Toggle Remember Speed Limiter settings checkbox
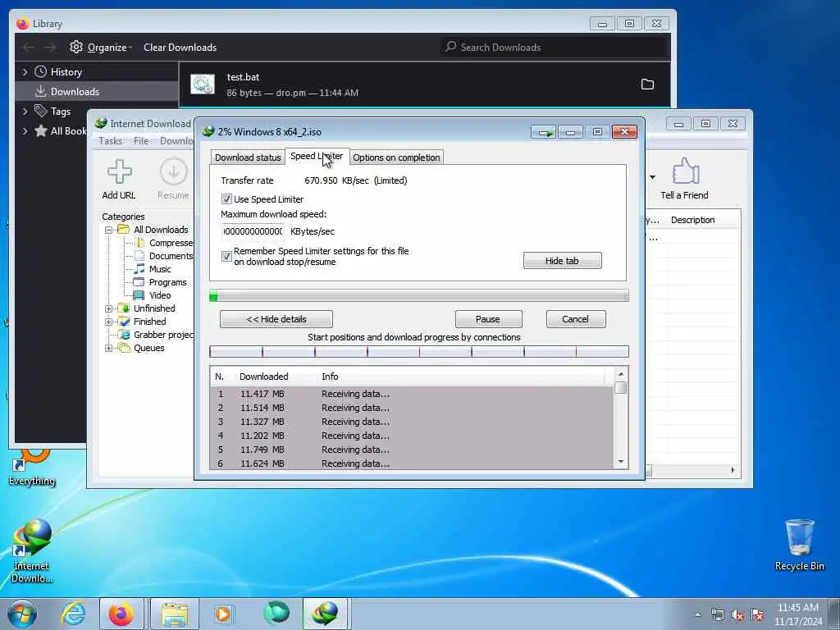This screenshot has height=630, width=840. point(226,256)
